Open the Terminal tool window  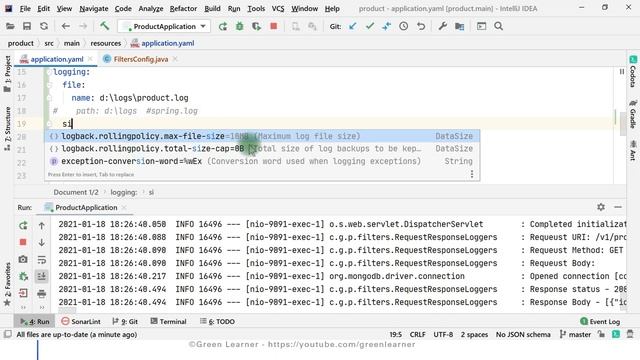point(168,322)
